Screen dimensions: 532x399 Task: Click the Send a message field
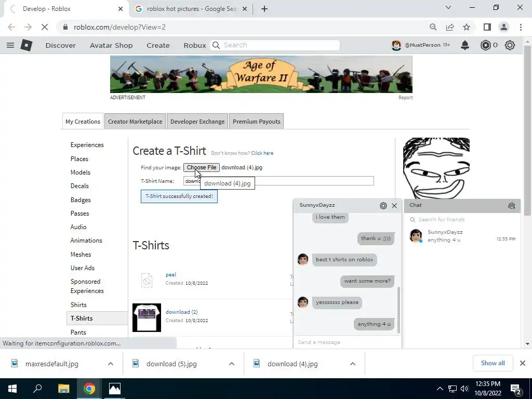pyautogui.click(x=348, y=342)
